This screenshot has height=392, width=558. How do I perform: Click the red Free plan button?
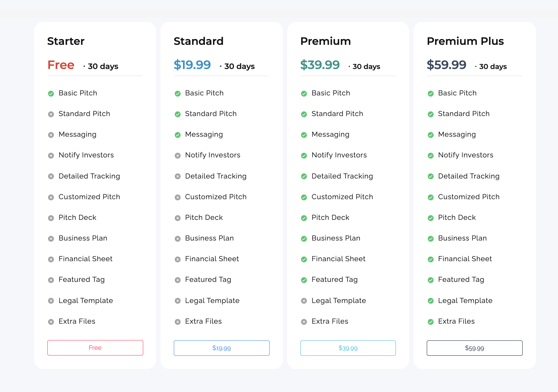(x=95, y=348)
